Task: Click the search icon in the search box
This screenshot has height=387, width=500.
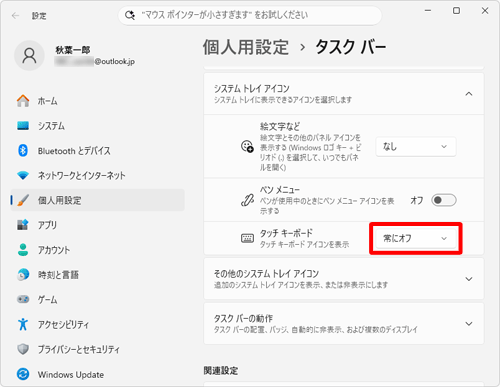Action: (x=130, y=15)
